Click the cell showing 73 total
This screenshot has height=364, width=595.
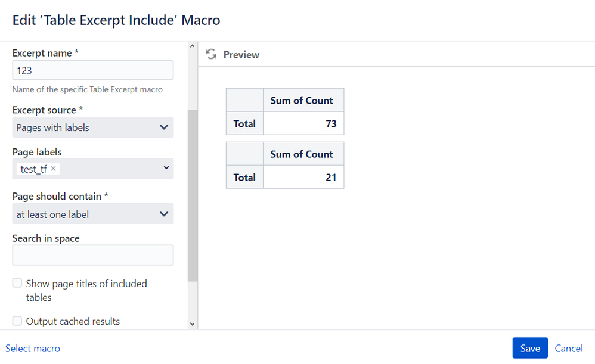303,123
